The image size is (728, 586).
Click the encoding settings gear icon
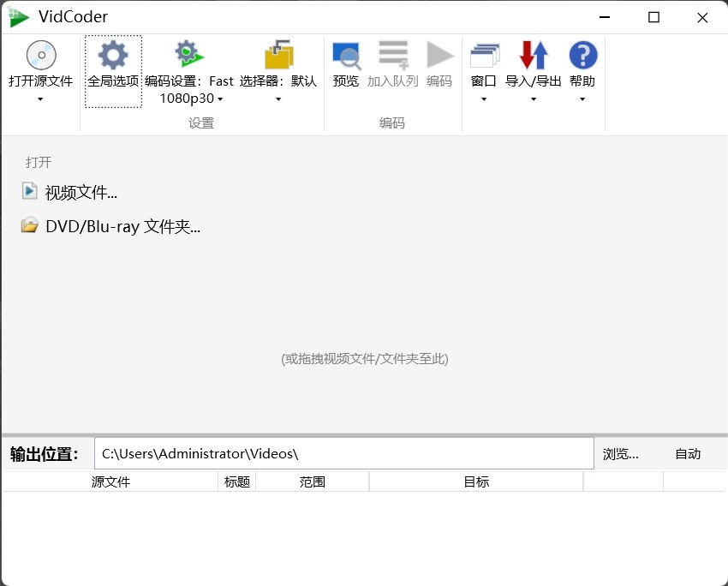[189, 54]
